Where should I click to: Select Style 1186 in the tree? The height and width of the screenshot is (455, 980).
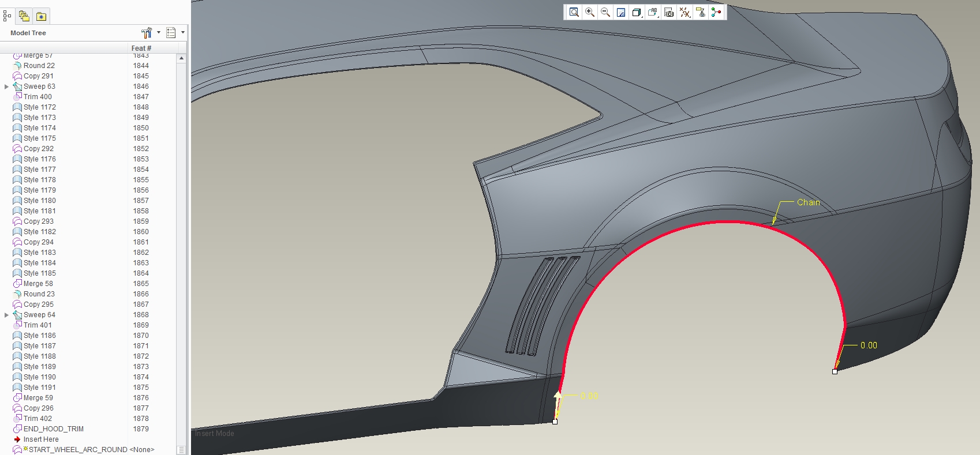tap(40, 336)
